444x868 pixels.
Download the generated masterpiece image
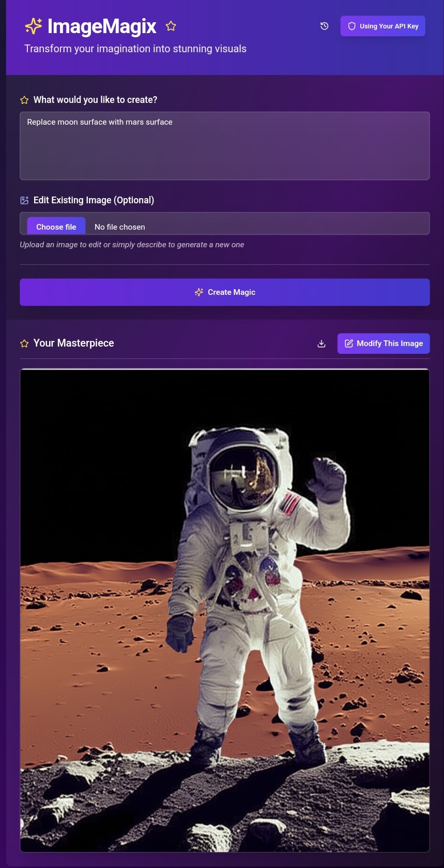[321, 343]
